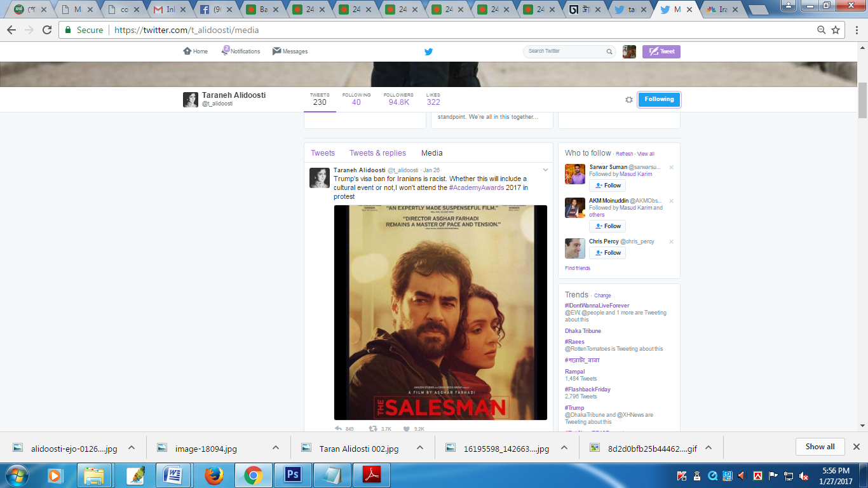
Task: Dismiss Chris Percy follow suggestion
Action: [671, 241]
